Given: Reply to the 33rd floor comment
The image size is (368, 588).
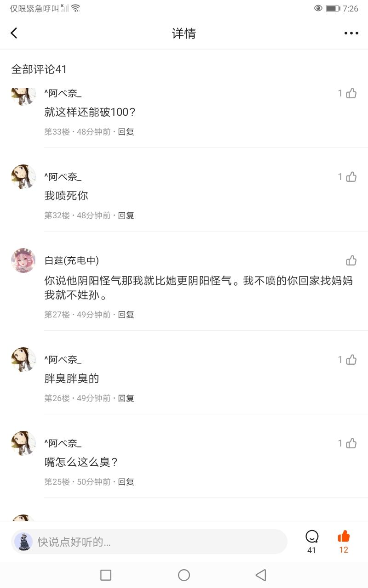Looking at the screenshot, I should coord(126,132).
